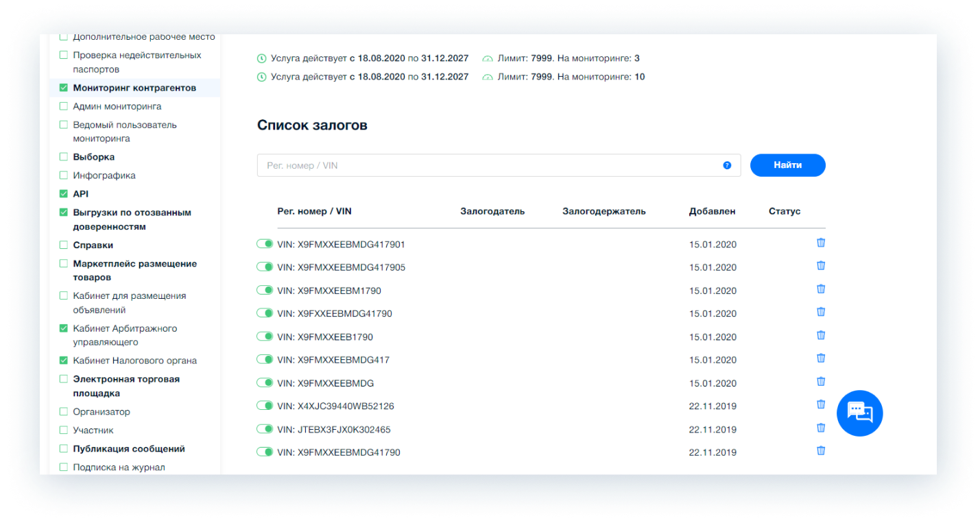Screen dimensions: 980x523
Task: Select the Список залогов heading
Action: click(312, 125)
